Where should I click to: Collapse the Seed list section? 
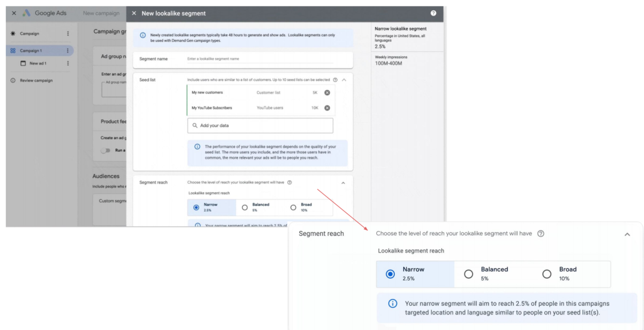[344, 80]
